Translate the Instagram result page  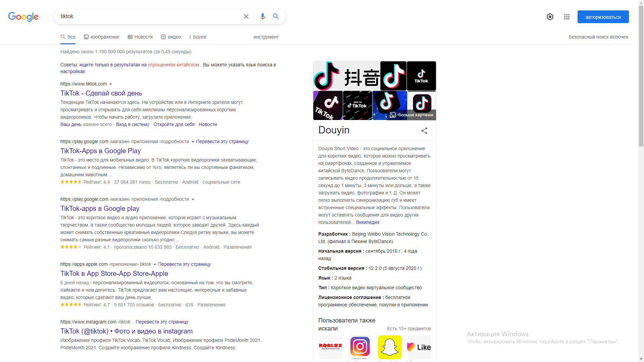pos(162,322)
